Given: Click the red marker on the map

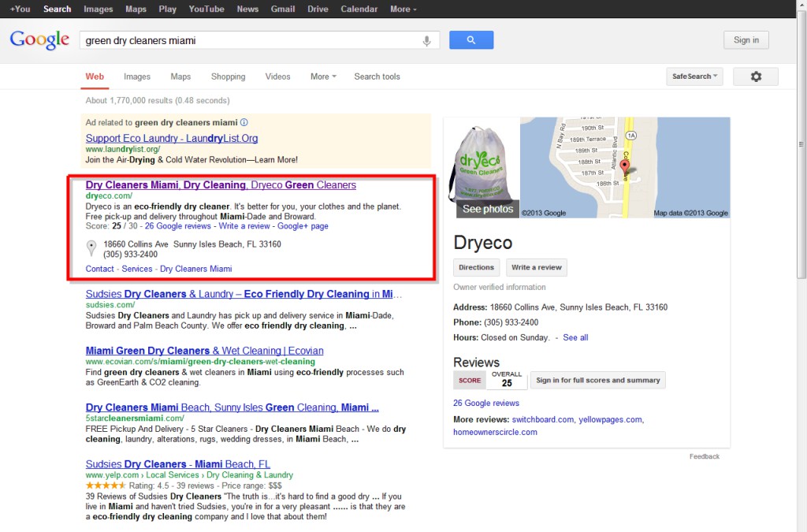Looking at the screenshot, I should (x=624, y=167).
